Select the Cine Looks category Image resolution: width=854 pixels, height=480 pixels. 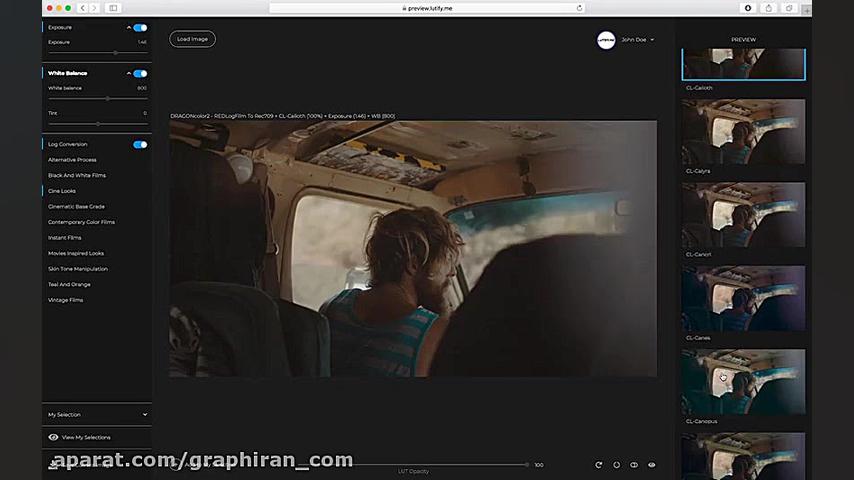62,191
